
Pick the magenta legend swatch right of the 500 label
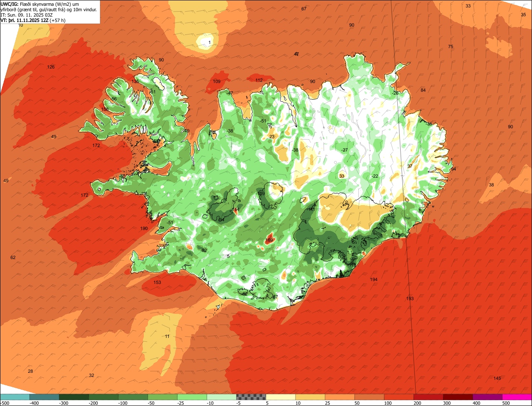[x=517, y=397]
